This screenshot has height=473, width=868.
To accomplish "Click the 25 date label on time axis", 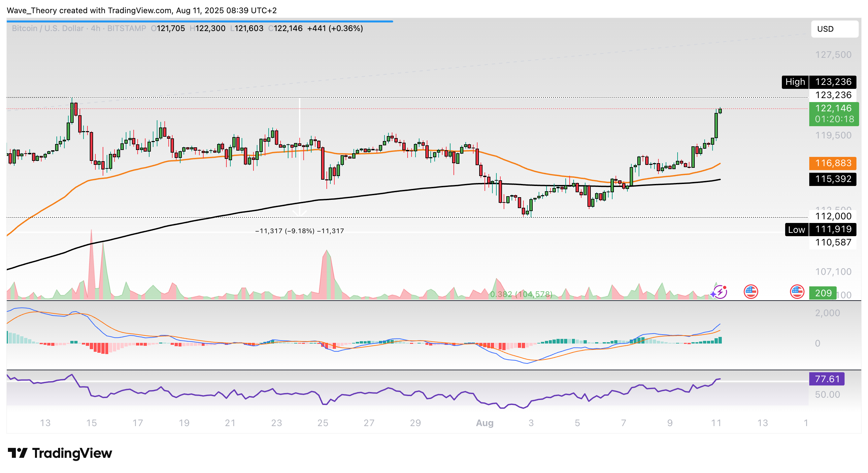I will click(322, 423).
